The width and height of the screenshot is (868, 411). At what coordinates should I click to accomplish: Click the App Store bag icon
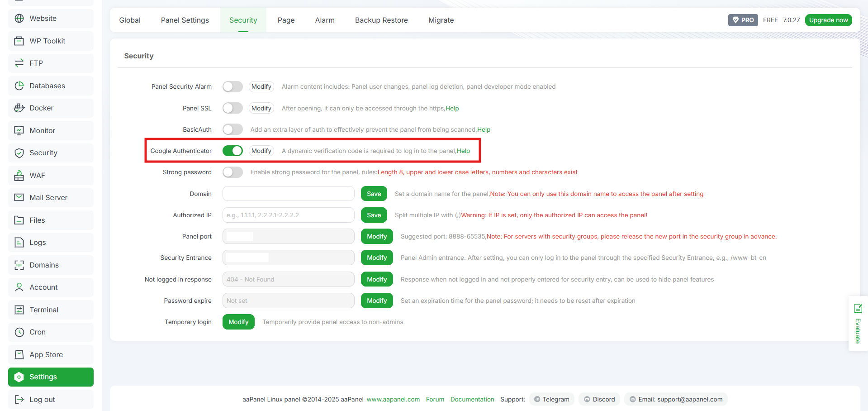tap(19, 354)
